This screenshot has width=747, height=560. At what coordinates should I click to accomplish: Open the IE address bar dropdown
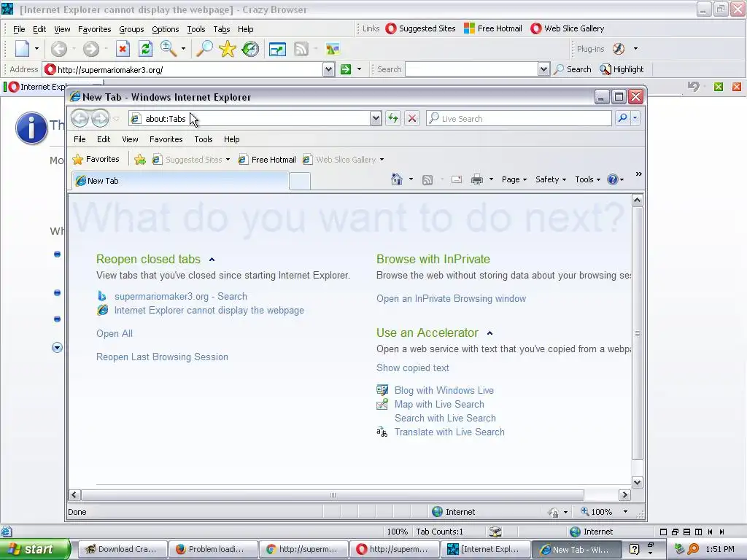[376, 118]
